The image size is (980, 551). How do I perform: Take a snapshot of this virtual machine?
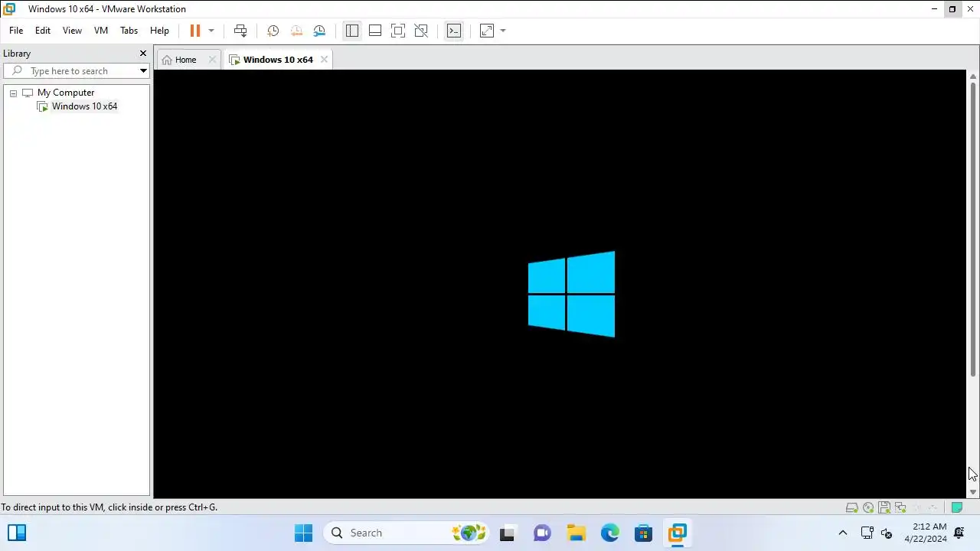click(273, 31)
